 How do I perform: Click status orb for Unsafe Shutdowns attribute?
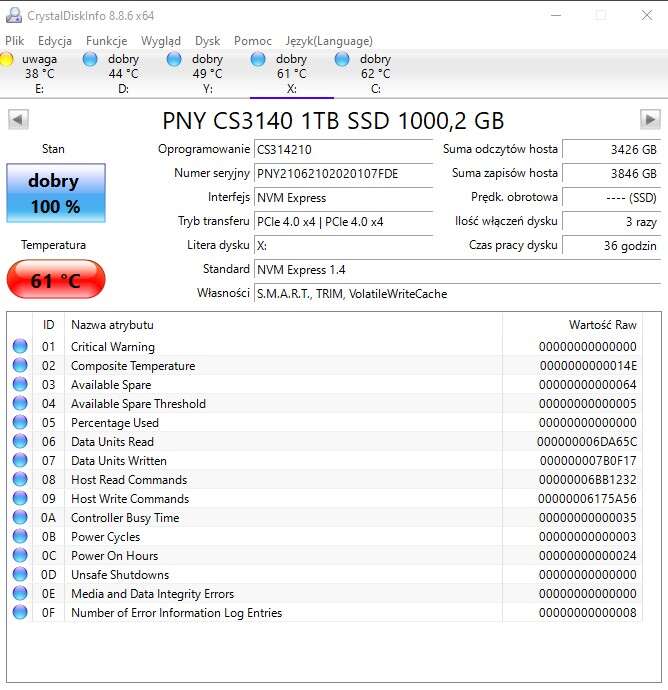(20, 575)
